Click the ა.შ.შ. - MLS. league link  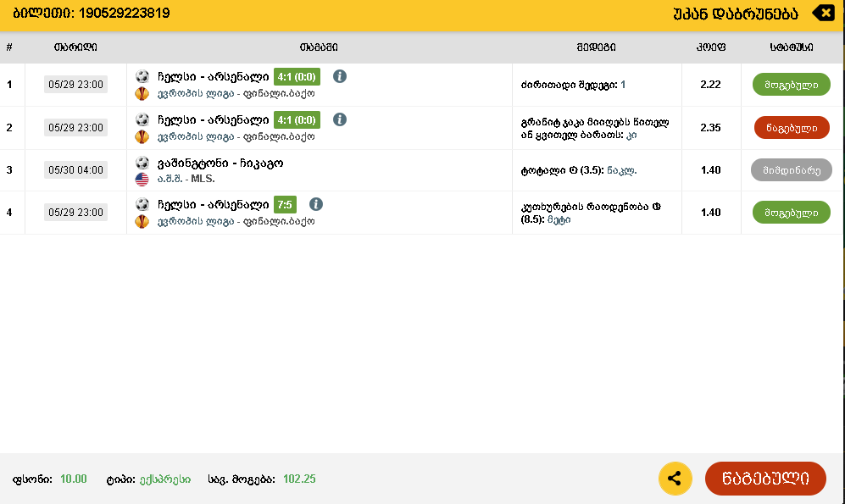pyautogui.click(x=186, y=179)
